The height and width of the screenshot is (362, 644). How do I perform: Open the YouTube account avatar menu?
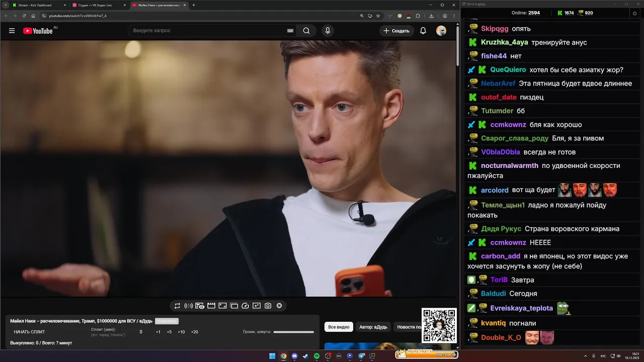pos(441,31)
